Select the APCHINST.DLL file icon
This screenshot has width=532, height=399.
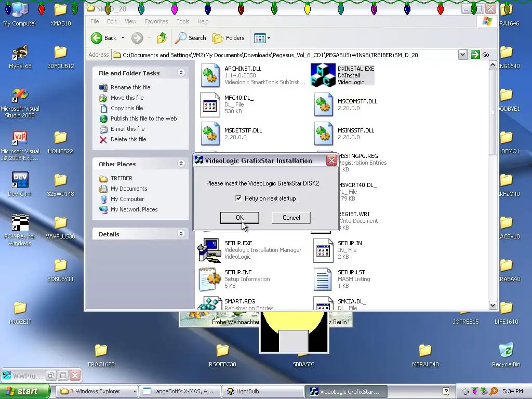210,75
